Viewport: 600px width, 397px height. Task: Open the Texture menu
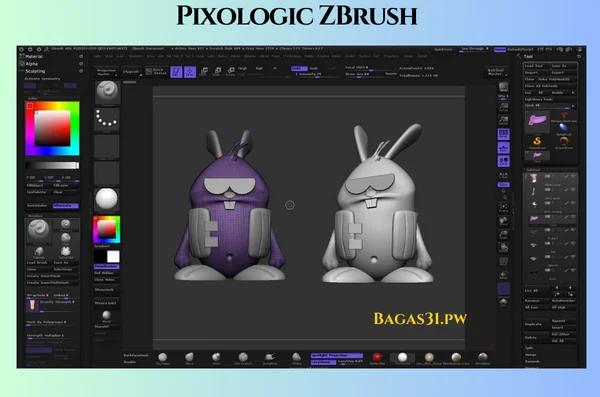click(x=364, y=56)
